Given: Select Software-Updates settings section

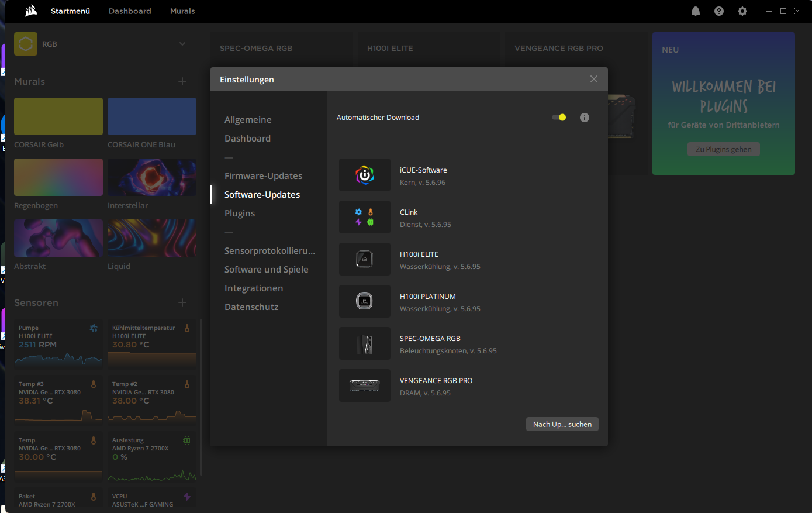Looking at the screenshot, I should pos(262,194).
